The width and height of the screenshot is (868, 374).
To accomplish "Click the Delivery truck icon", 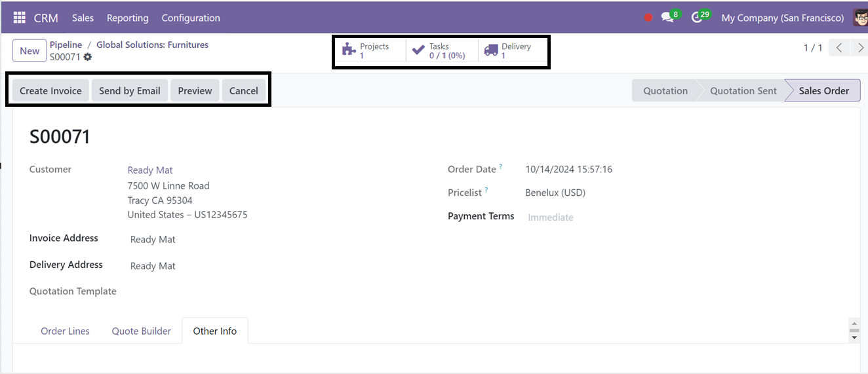I will coord(490,50).
